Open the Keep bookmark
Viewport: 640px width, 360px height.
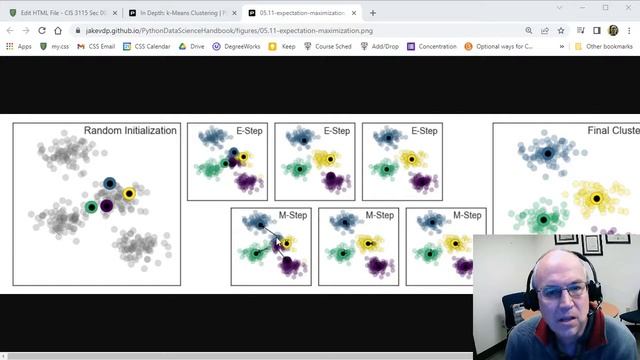coord(282,47)
